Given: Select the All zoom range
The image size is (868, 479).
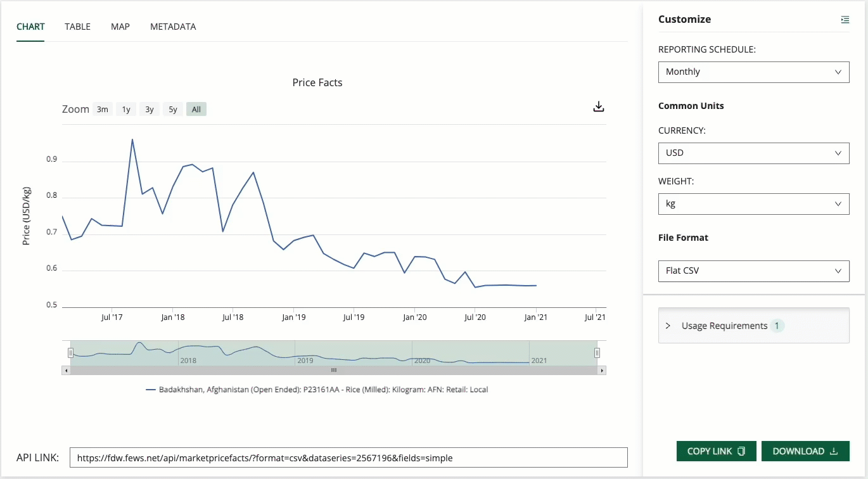Looking at the screenshot, I should point(196,110).
